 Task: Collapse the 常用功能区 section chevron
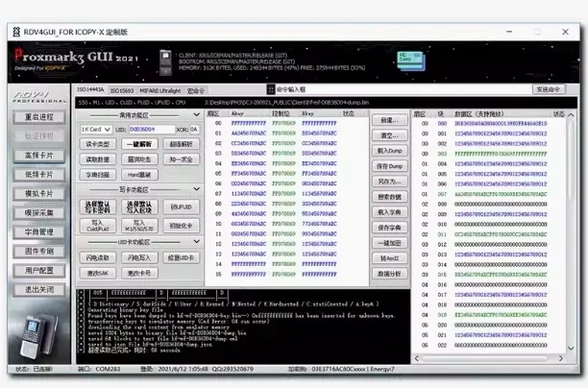click(x=197, y=114)
